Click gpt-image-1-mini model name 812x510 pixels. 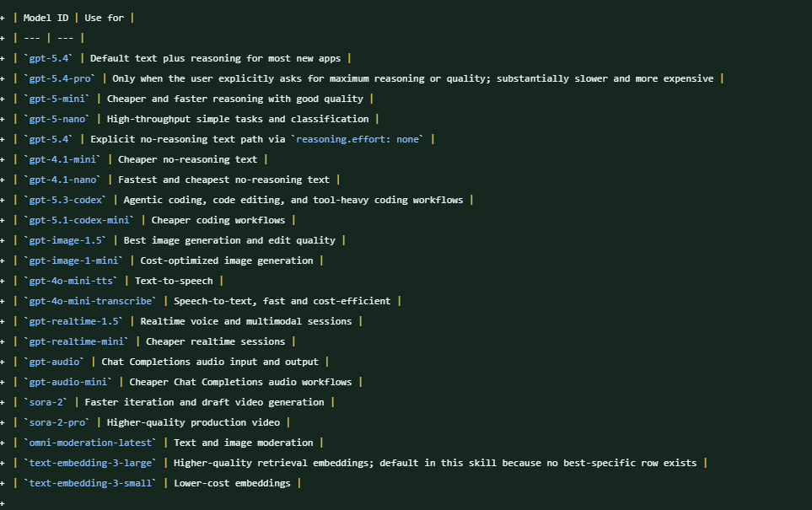tap(73, 260)
